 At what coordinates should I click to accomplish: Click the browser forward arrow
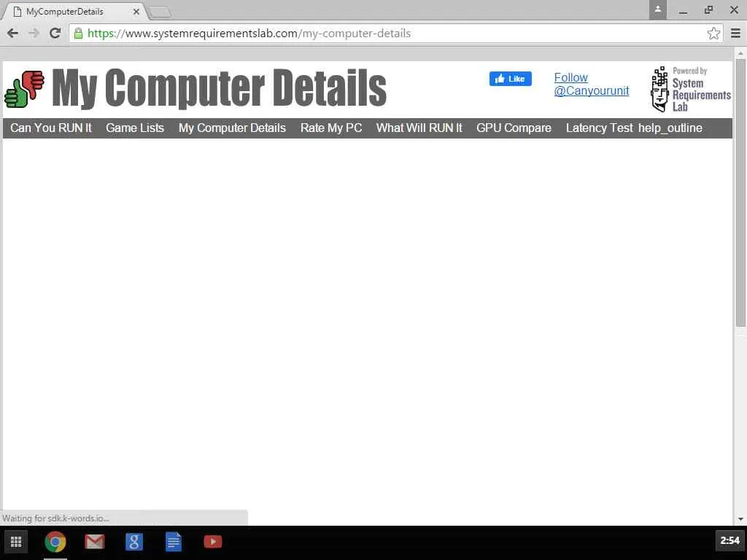[34, 33]
